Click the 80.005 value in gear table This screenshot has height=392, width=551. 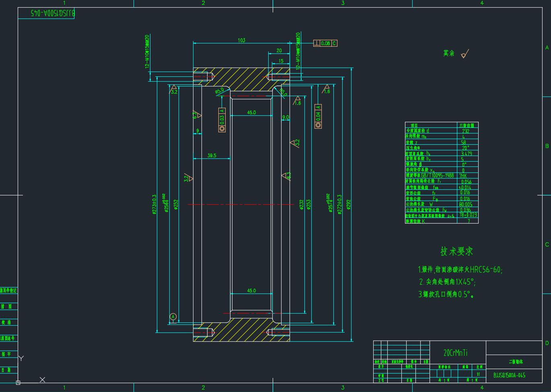tap(466, 204)
